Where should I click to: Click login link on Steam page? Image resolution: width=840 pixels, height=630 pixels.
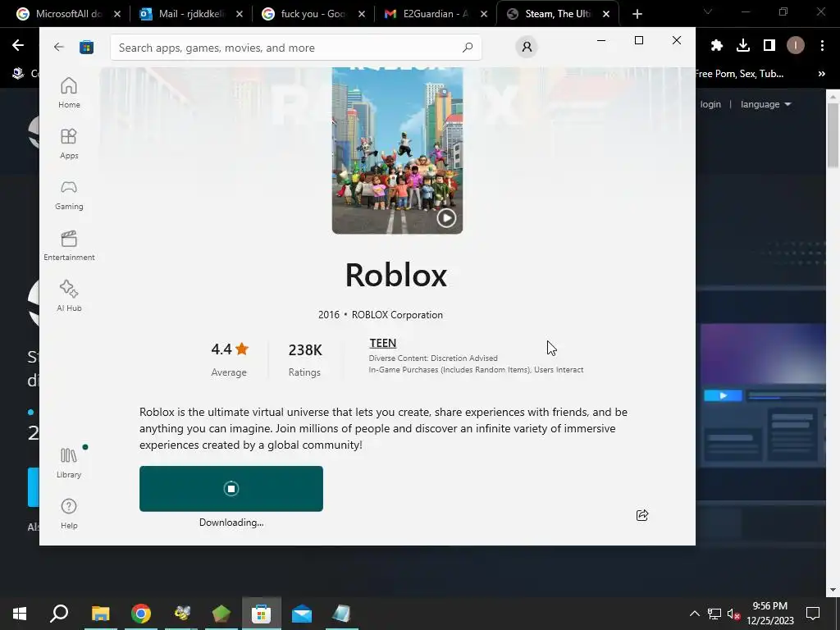[x=710, y=104]
